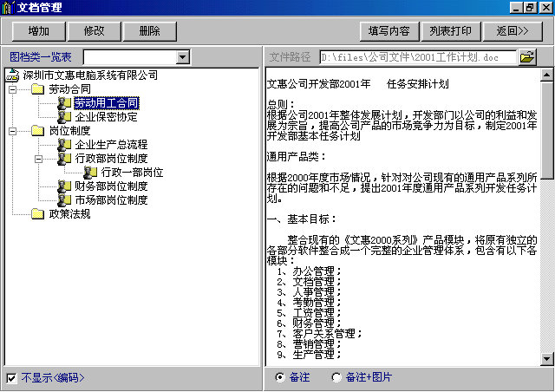Click the 删除 (Delete) button
The width and height of the screenshot is (555, 392).
click(150, 31)
